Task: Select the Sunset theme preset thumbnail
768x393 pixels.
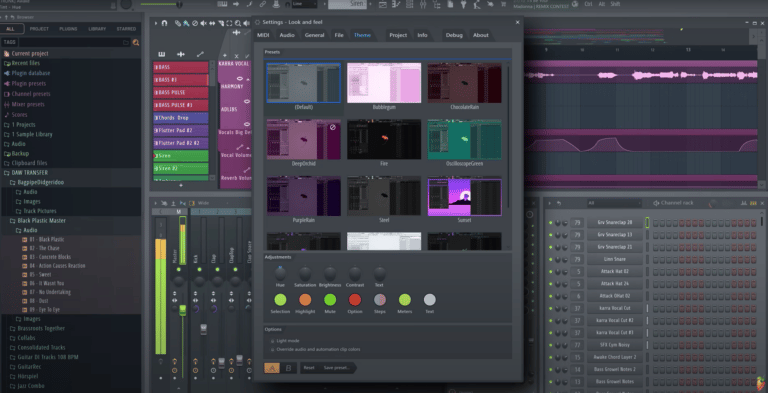Action: (x=464, y=197)
